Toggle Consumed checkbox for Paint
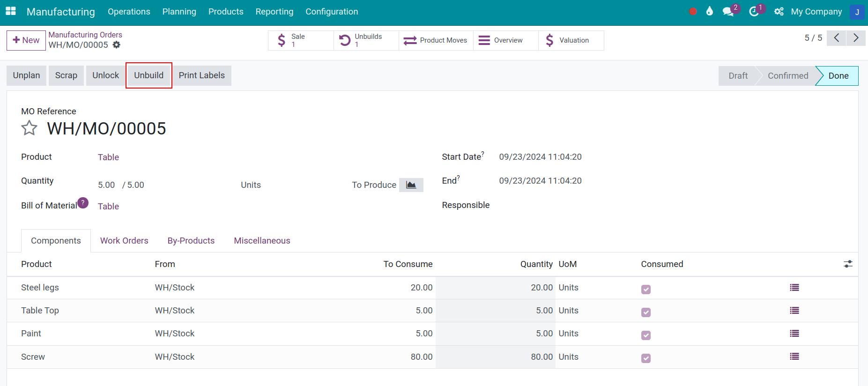Screen dimensions: 868x386 (x=646, y=335)
